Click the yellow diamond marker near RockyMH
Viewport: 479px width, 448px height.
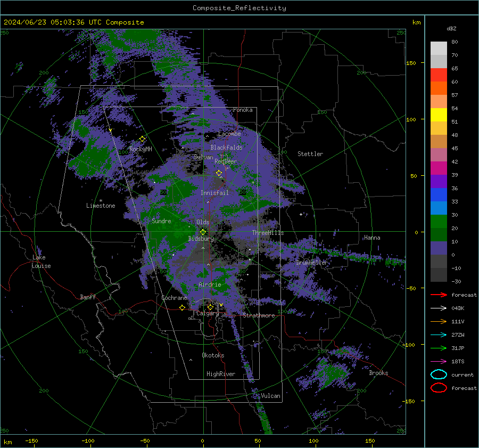(x=142, y=139)
